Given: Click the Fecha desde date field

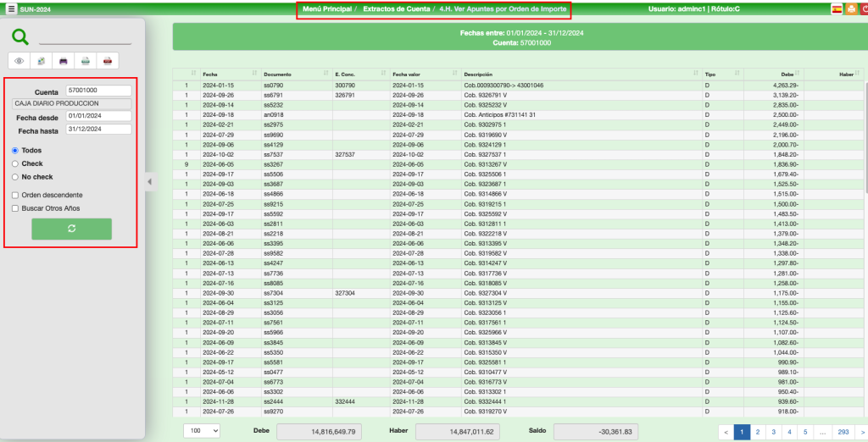Looking at the screenshot, I should pos(98,116).
